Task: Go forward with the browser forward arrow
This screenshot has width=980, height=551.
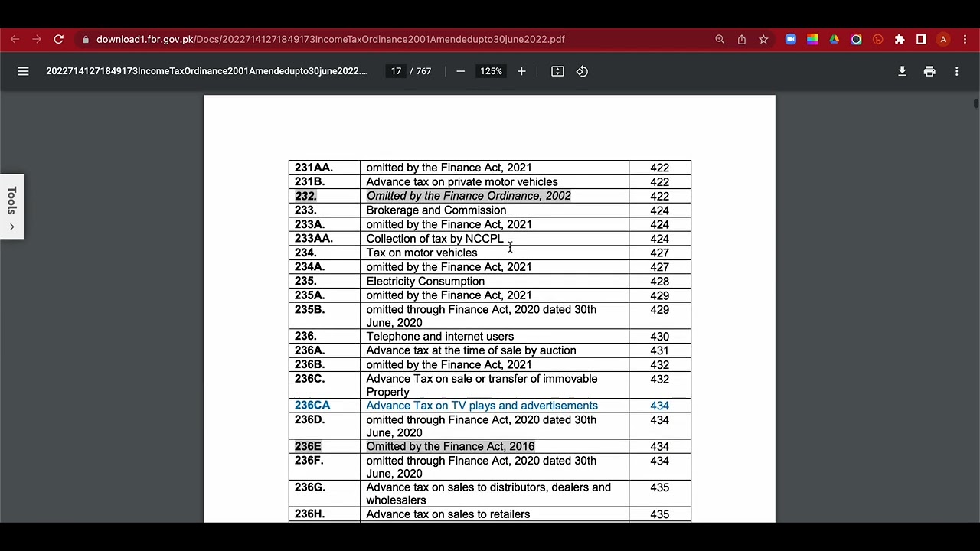Action: pos(36,39)
